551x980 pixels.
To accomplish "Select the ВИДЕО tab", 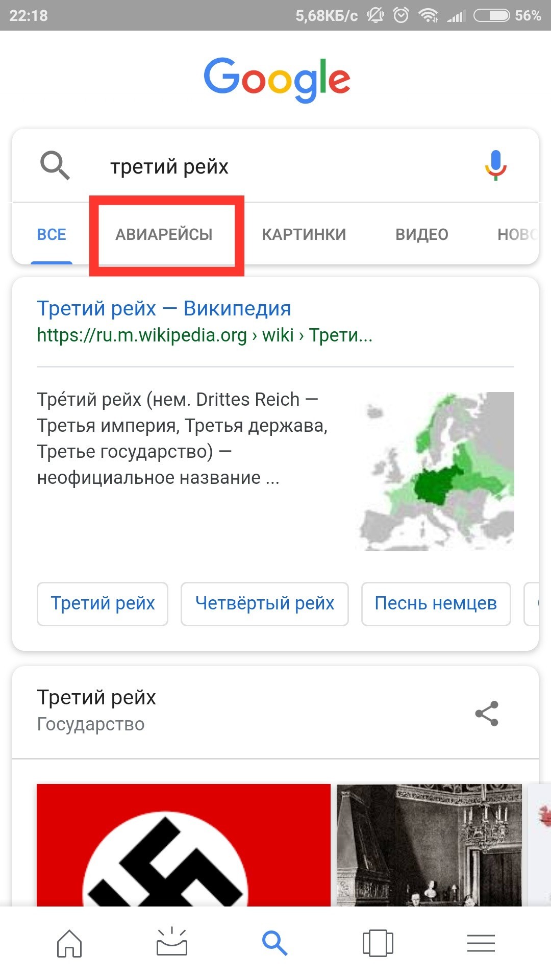I will click(422, 234).
